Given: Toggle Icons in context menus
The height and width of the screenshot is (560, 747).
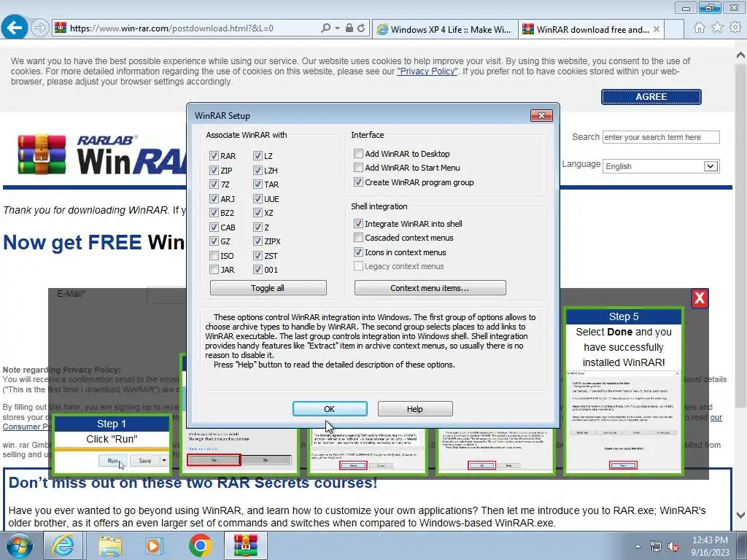Looking at the screenshot, I should point(358,252).
